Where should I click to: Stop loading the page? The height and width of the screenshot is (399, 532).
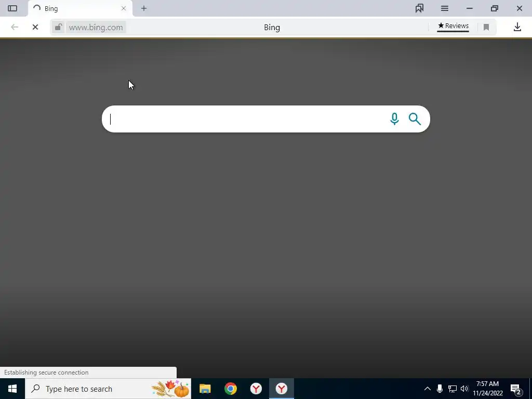click(x=35, y=27)
